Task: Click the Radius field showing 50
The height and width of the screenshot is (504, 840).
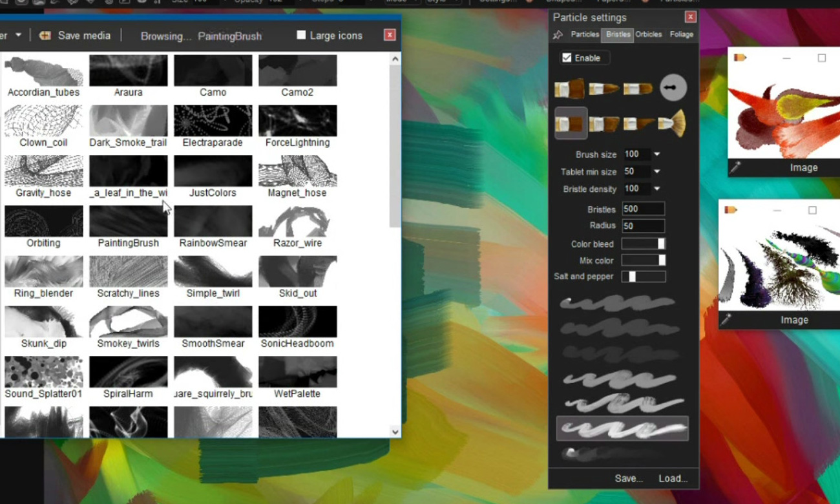Action: click(643, 226)
